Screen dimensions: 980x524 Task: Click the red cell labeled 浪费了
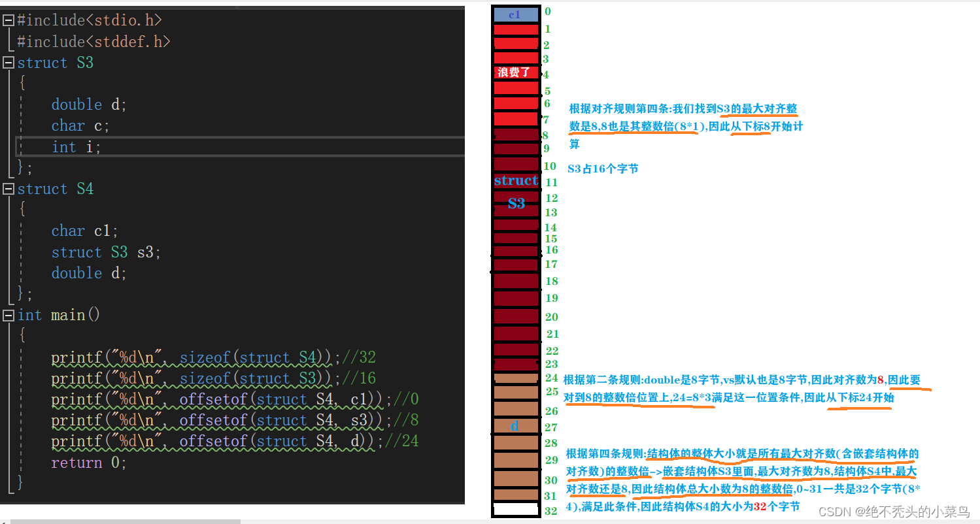coord(516,73)
